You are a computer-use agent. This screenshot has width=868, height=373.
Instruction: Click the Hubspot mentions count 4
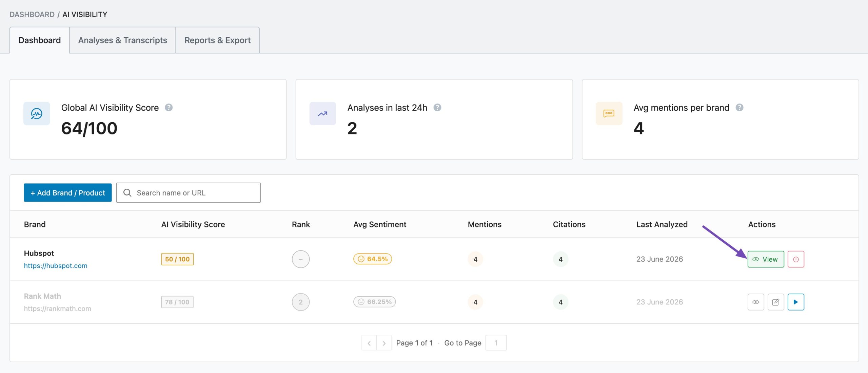(x=475, y=259)
